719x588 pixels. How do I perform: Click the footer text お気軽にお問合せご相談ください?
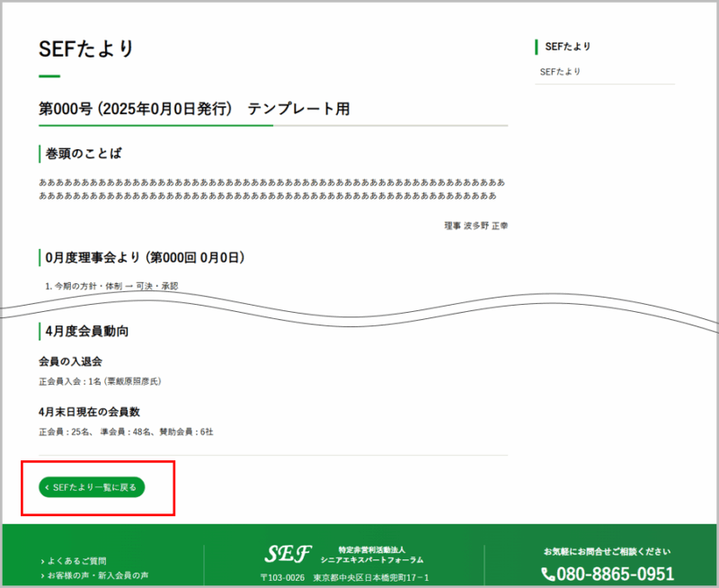click(x=608, y=552)
